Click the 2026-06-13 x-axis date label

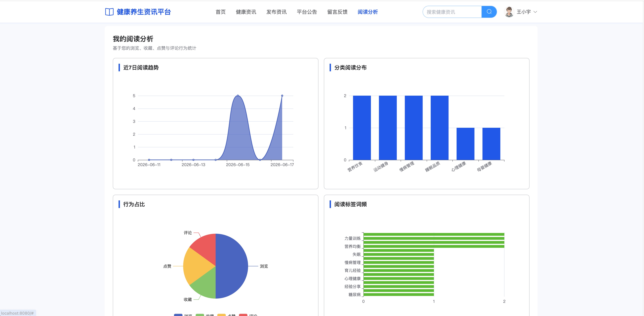coord(193,165)
